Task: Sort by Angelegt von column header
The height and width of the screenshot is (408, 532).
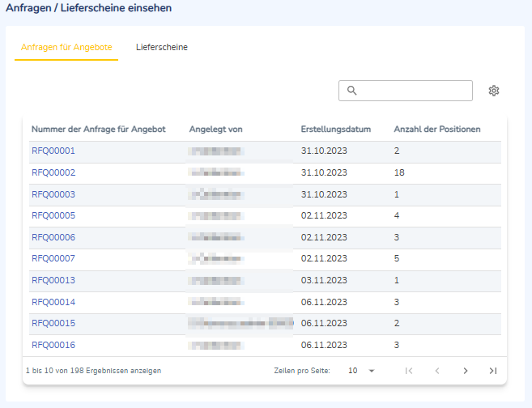Action: click(x=215, y=130)
